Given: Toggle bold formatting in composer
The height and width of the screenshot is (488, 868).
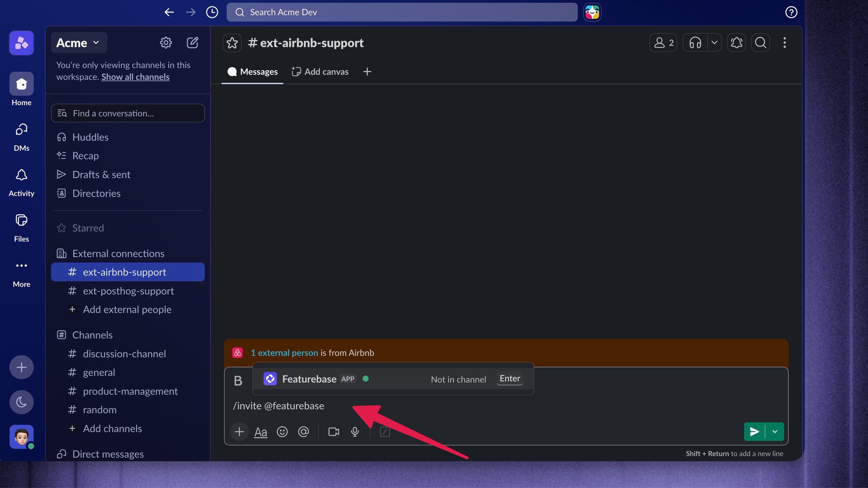Looking at the screenshot, I should click(238, 380).
